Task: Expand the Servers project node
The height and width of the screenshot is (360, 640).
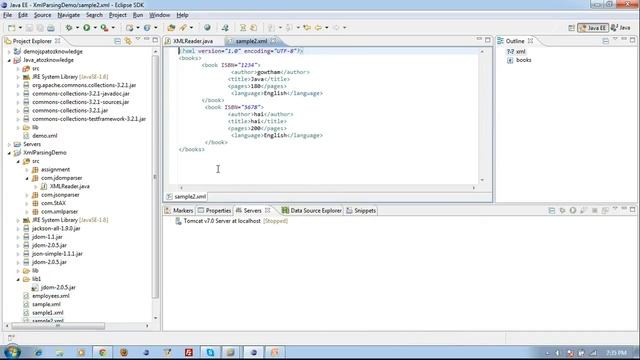Action: coord(9,144)
